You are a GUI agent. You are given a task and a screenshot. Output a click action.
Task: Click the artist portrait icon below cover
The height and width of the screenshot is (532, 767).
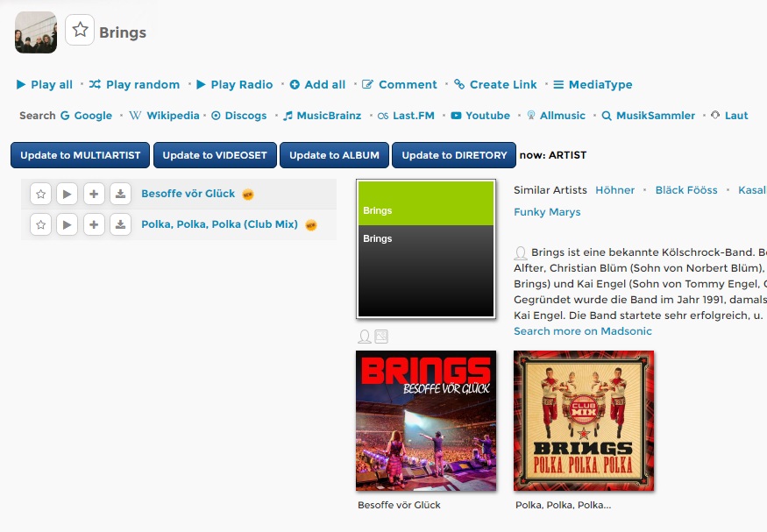coord(365,337)
